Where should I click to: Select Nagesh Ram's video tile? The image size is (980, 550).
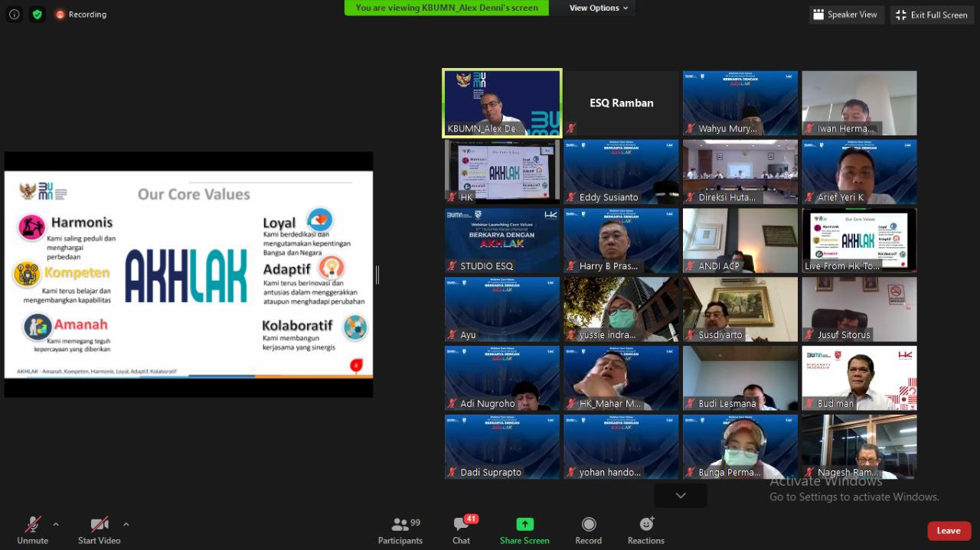coord(859,447)
